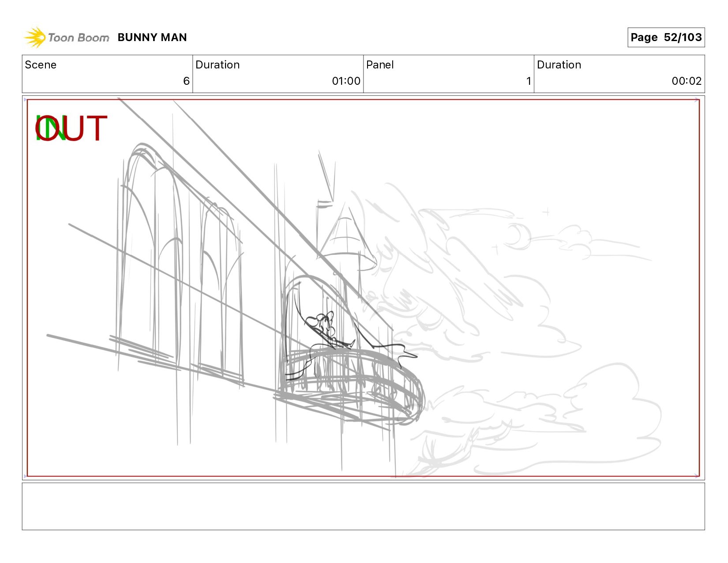Select the BUNNY MAN project title
The image size is (728, 563).
(152, 38)
